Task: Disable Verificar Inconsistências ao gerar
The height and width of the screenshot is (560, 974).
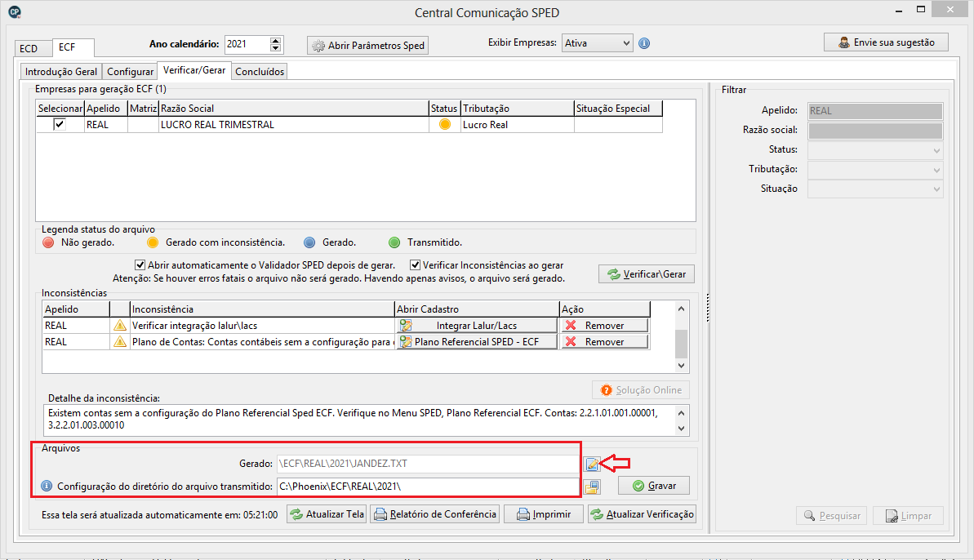Action: pos(416,265)
